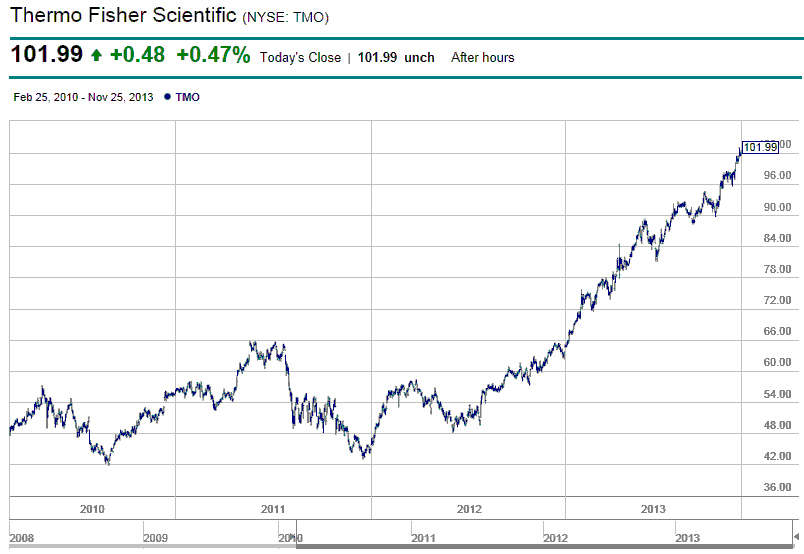This screenshot has height=554, width=804.
Task: Click 2011 on the bottom timeline slider
Action: 423,538
